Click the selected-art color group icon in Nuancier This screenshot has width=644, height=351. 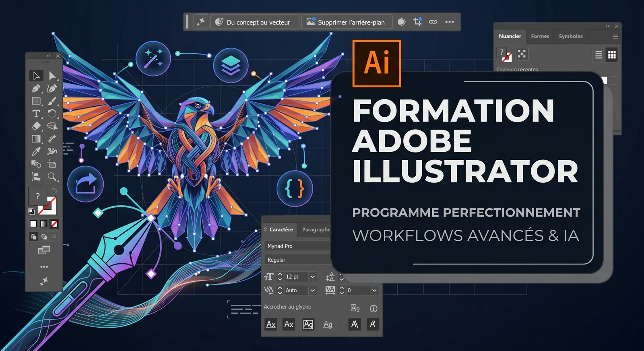pyautogui.click(x=522, y=54)
